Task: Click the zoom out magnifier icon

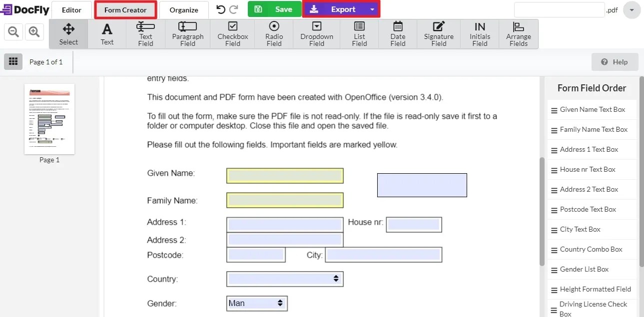Action: (x=13, y=31)
